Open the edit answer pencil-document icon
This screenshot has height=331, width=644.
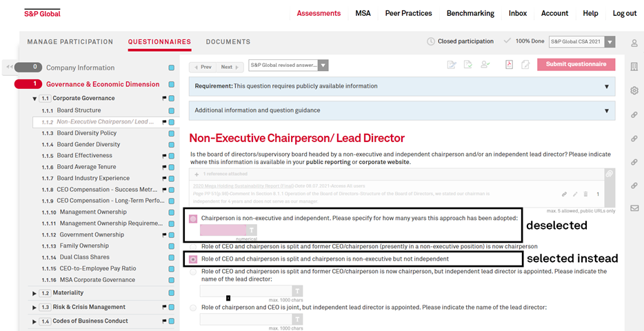pyautogui.click(x=452, y=64)
